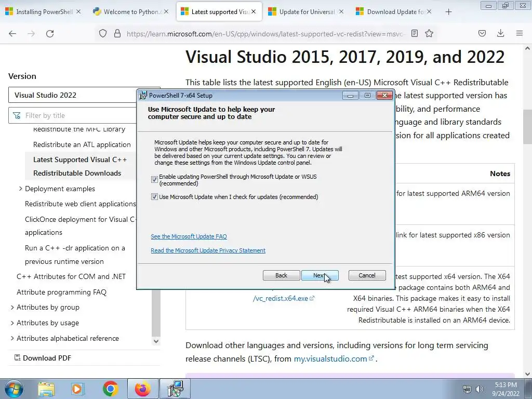Switch to Update for Universal tab
This screenshot has height=399, width=532.
coord(307,11)
